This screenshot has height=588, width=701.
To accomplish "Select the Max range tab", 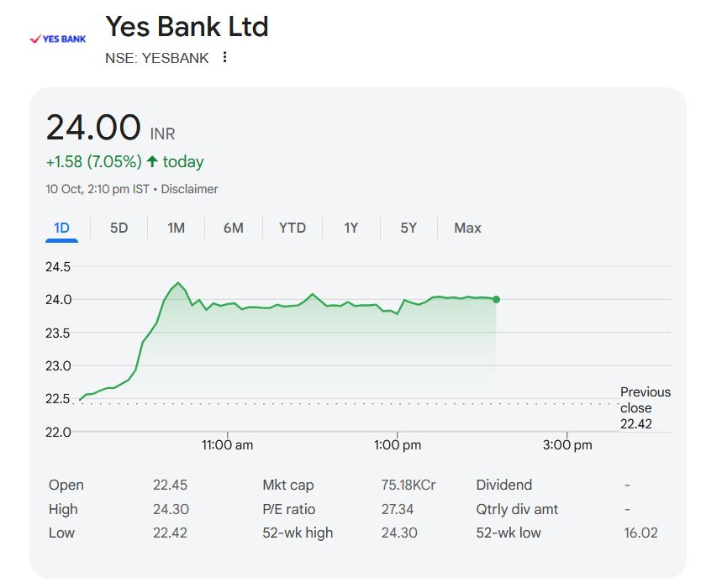I will [467, 228].
